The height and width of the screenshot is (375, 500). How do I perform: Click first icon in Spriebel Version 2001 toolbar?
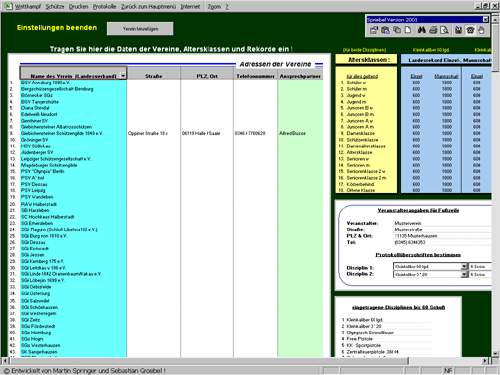pos(374,30)
